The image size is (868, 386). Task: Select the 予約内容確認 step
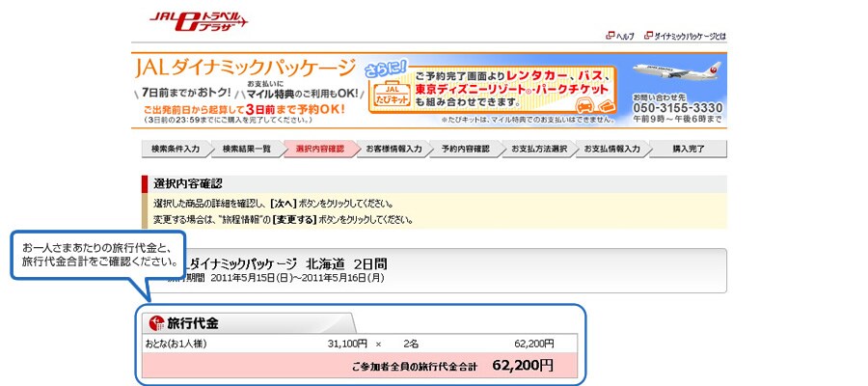tap(466, 149)
